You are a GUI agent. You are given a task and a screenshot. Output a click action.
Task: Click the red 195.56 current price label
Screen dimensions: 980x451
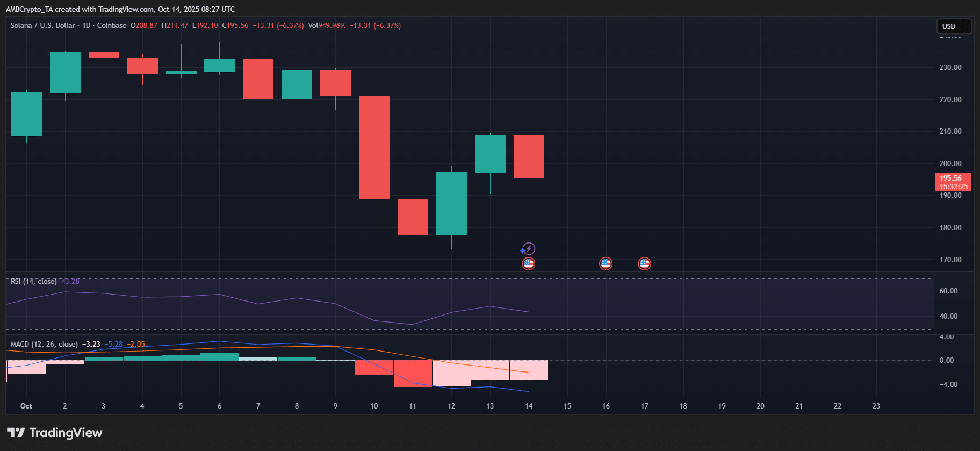click(x=953, y=182)
